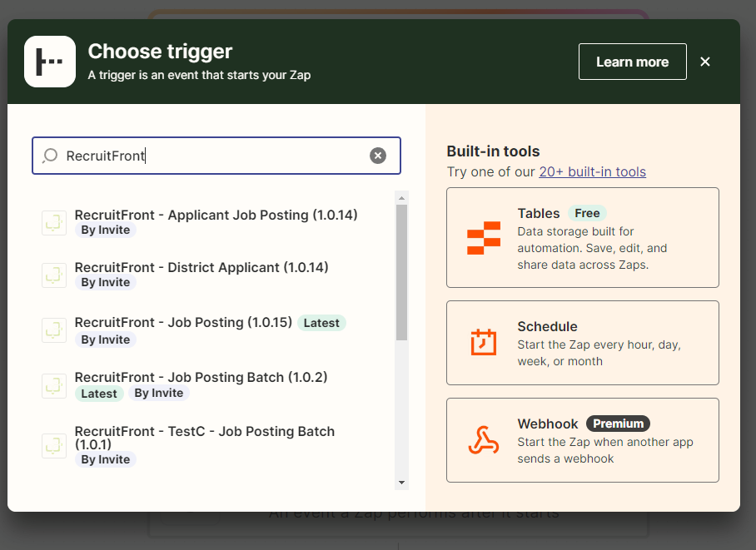756x550 pixels.
Task: Clear the RecruitFront search text
Action: [378, 156]
